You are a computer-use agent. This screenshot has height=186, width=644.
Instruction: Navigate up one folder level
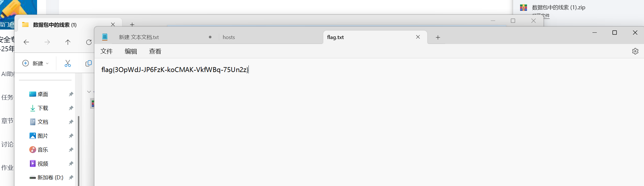click(68, 42)
